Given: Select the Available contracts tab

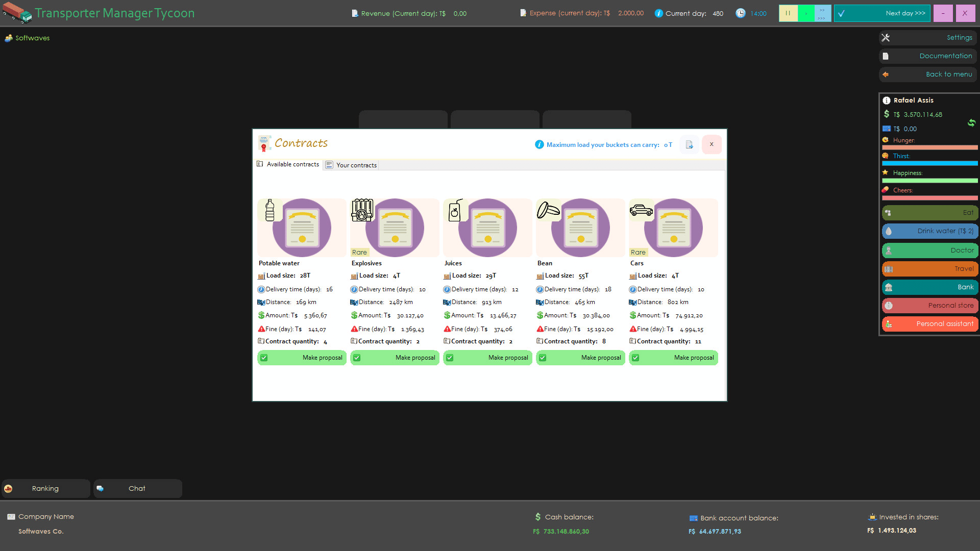Looking at the screenshot, I should click(x=288, y=164).
